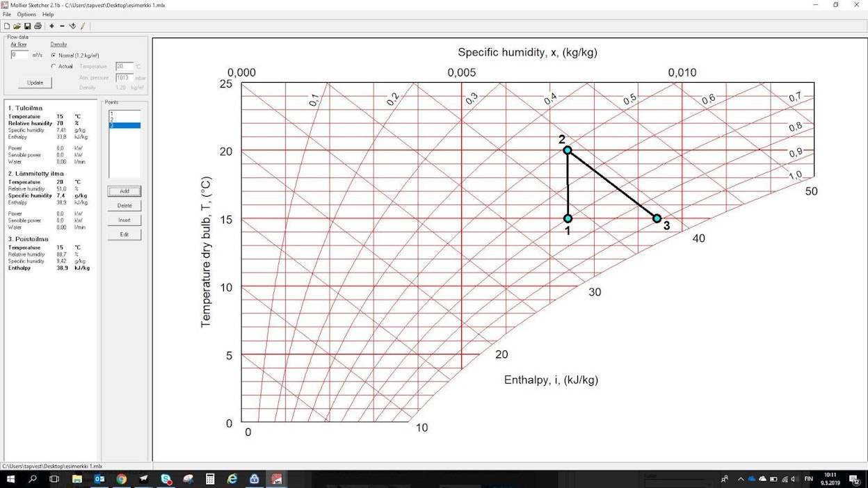Show hidden system tray icons

pos(740,479)
